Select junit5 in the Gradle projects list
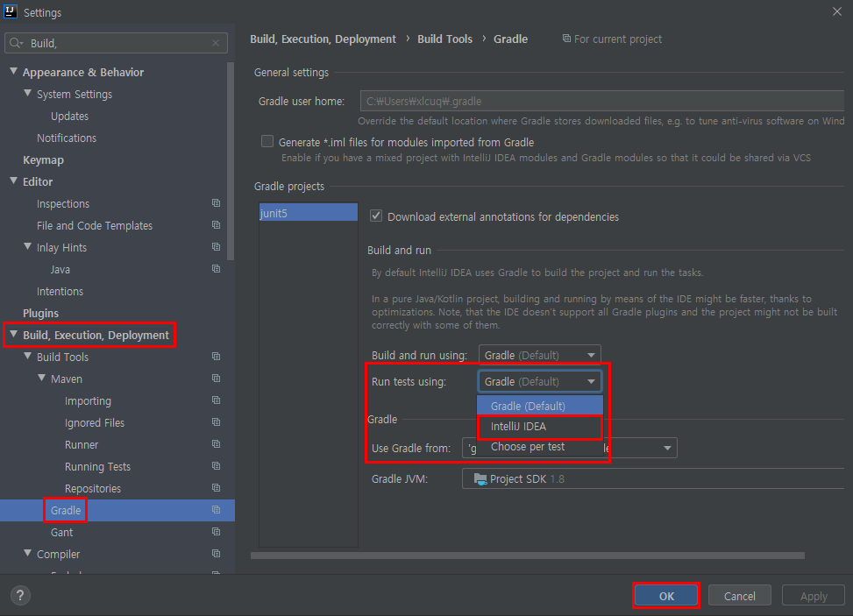Image resolution: width=853 pixels, height=616 pixels. click(x=309, y=213)
